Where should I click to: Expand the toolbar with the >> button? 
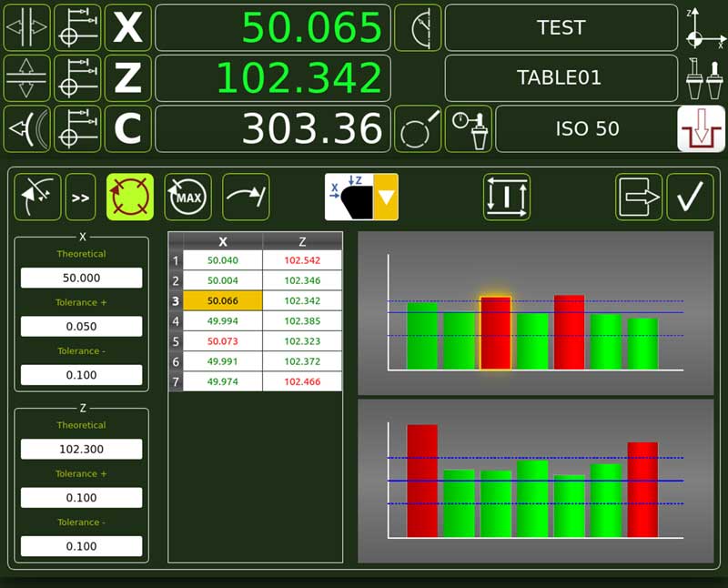coord(80,197)
